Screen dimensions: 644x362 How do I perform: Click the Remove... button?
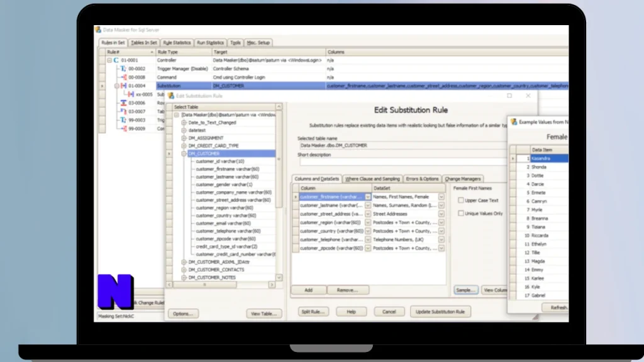347,290
